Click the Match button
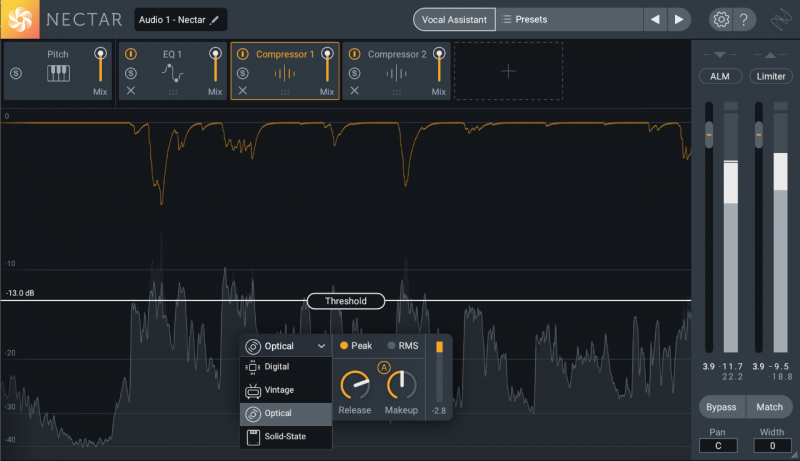800x461 pixels. click(769, 407)
